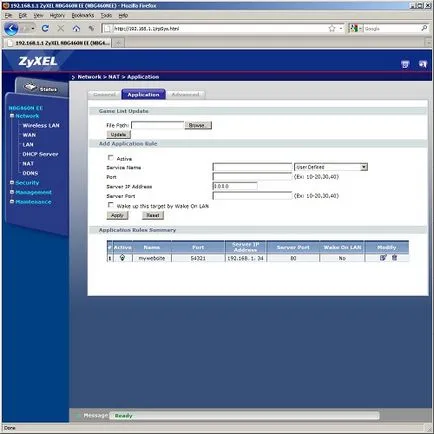Image resolution: width=434 pixels, height=434 pixels.
Task: Open a new tab with the plus button
Action: pos(118,43)
